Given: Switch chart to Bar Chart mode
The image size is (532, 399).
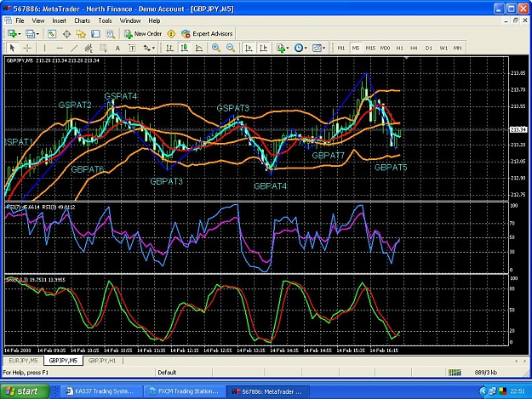Looking at the screenshot, I should click(x=169, y=48).
